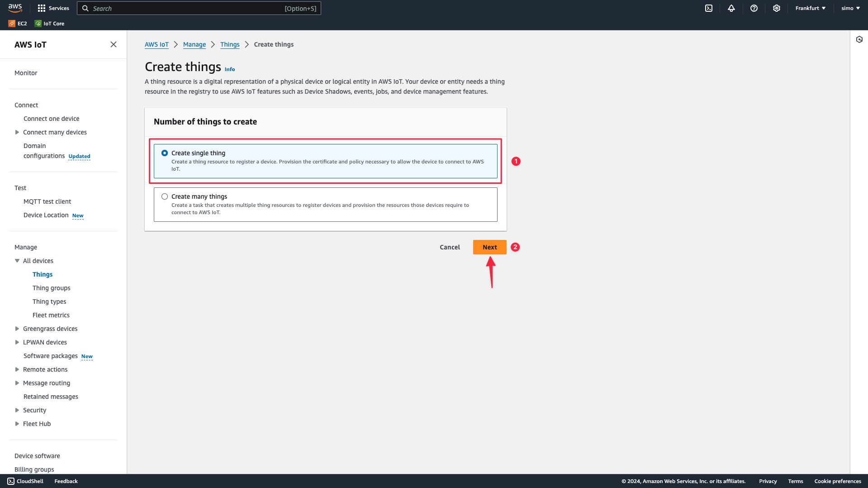Viewport: 868px width, 488px height.
Task: Open MQTT test client in sidebar
Action: click(47, 201)
